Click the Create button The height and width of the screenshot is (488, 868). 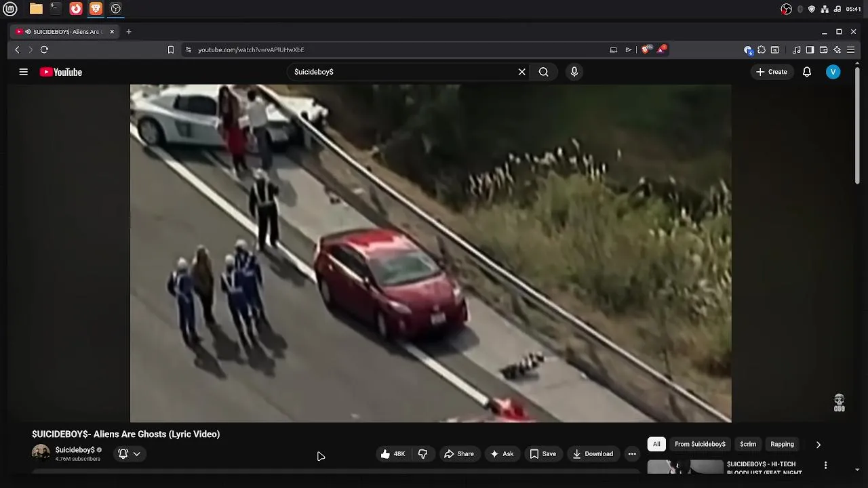[772, 72]
